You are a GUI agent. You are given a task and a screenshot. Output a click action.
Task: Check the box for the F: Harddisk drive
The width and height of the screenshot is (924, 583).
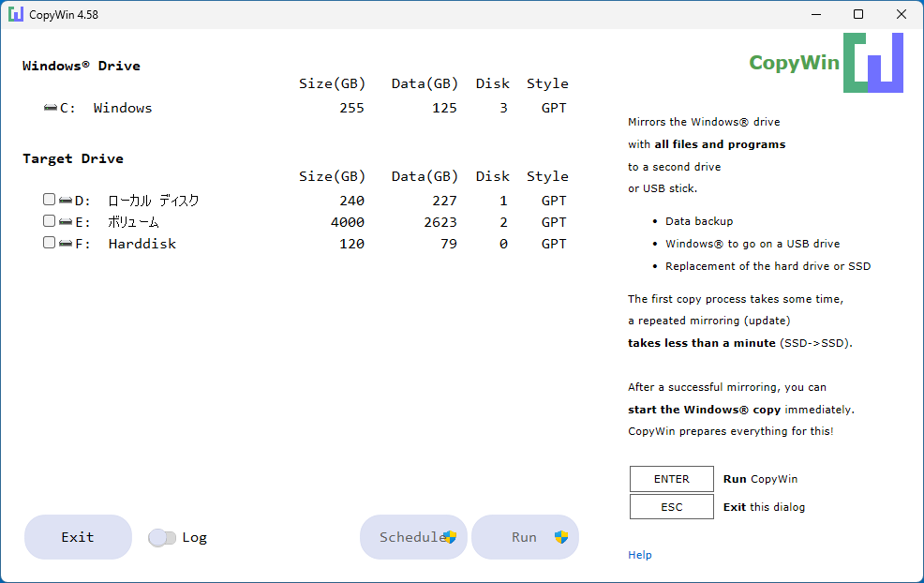point(49,242)
